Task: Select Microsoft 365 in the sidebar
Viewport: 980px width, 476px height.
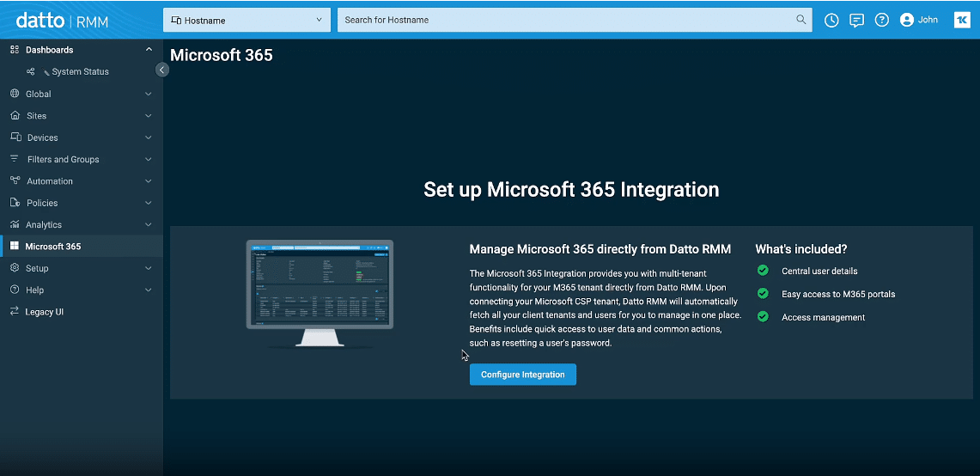Action: (x=82, y=247)
